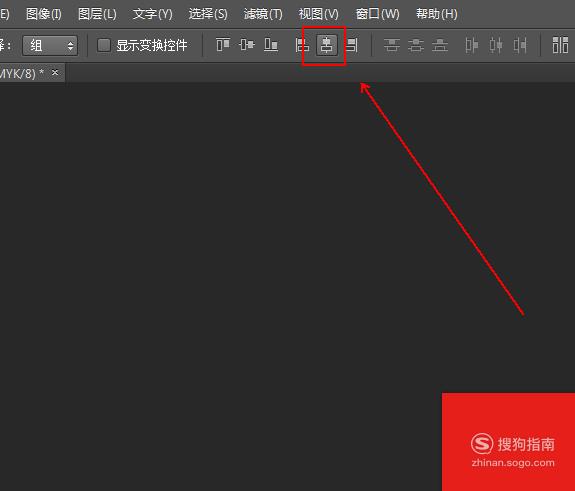Align right edges of layers
The width and height of the screenshot is (575, 491).
point(352,45)
